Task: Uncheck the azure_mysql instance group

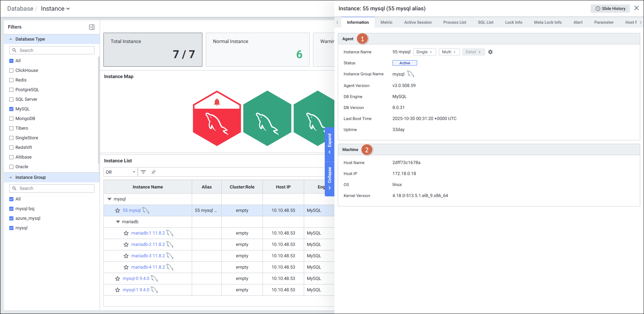Action: pos(11,218)
